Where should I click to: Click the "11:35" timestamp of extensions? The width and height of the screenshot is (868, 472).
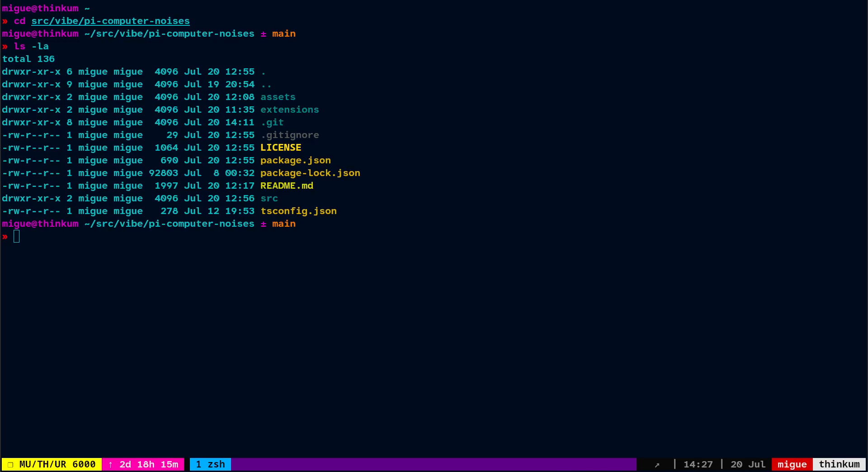240,110
